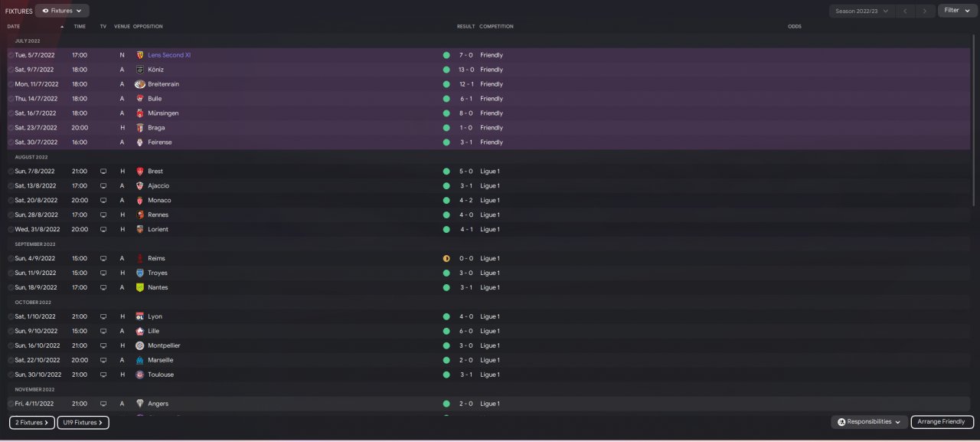This screenshot has height=442, width=980.
Task: Open the U19 Fixtures tab
Action: 83,422
